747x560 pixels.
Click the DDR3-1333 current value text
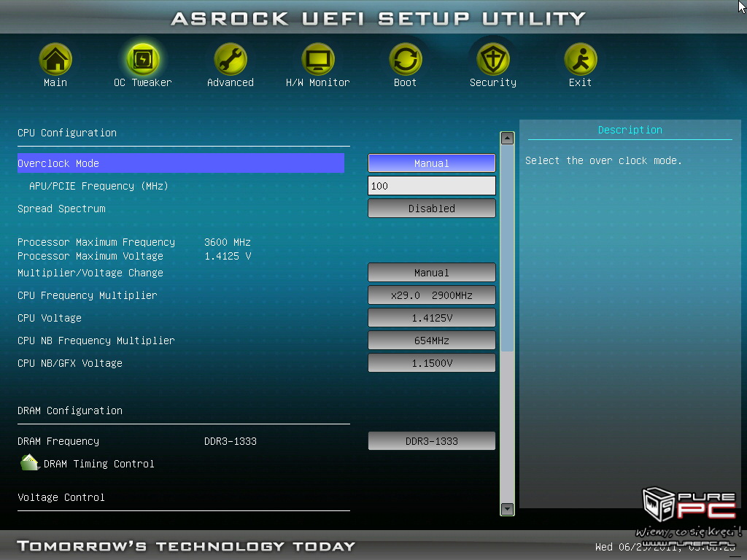pyautogui.click(x=231, y=441)
